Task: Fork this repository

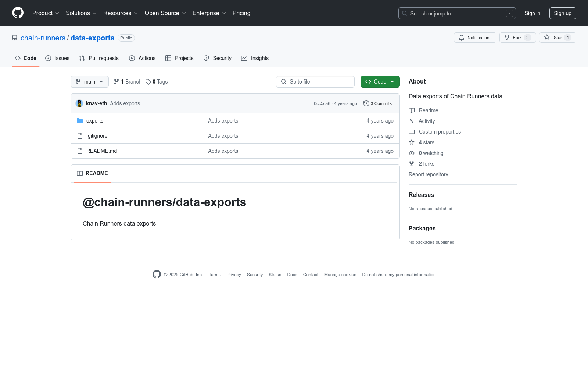Action: pos(518,38)
